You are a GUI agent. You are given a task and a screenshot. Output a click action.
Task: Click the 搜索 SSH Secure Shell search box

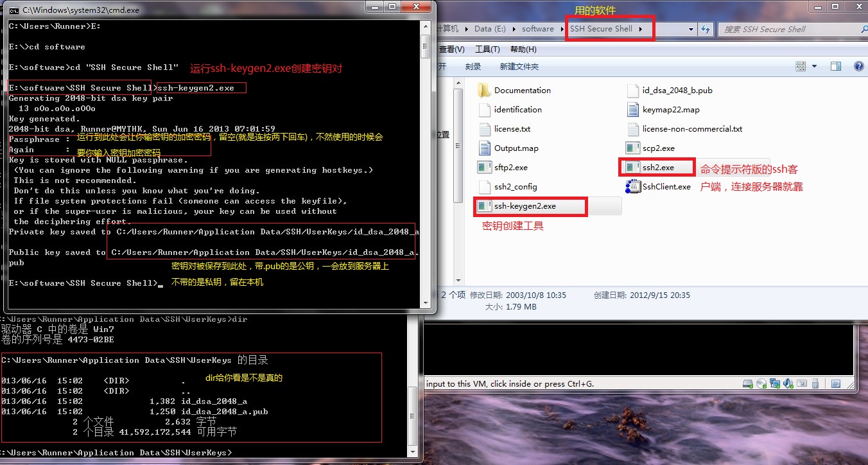pyautogui.click(x=796, y=28)
